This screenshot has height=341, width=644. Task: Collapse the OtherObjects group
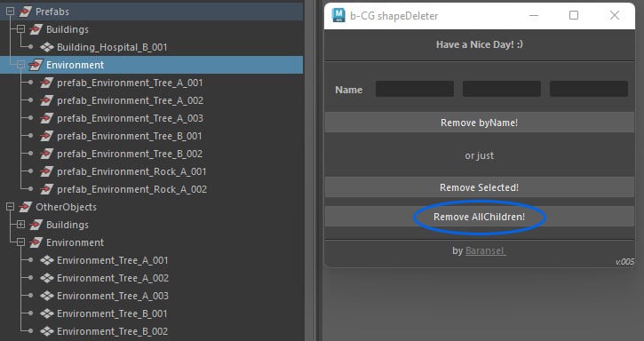(11, 207)
